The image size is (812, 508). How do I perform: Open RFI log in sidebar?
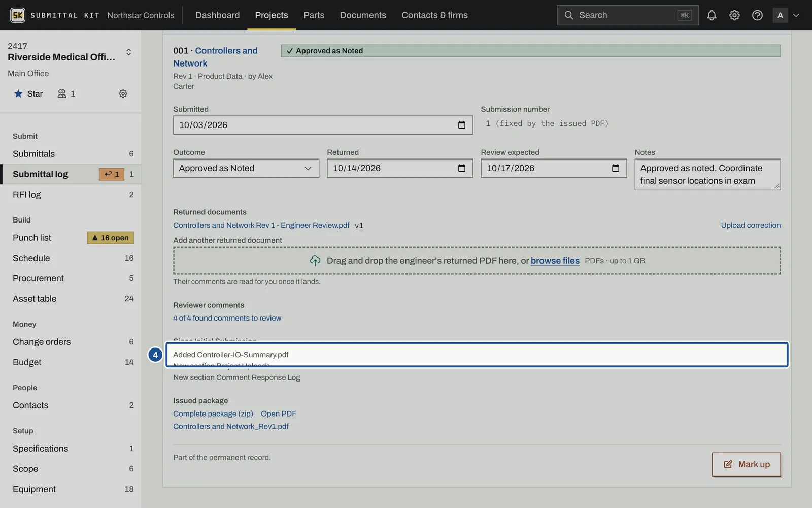tap(71, 195)
